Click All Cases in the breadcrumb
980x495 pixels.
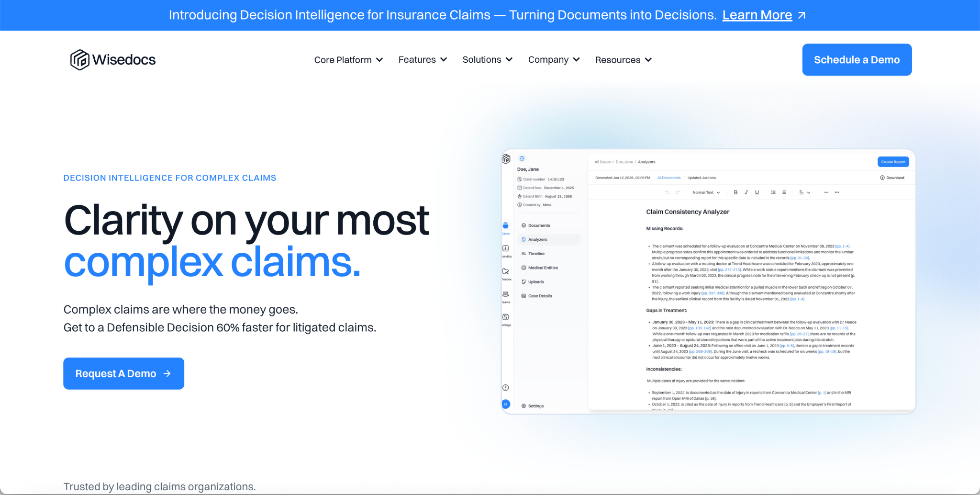pyautogui.click(x=602, y=162)
